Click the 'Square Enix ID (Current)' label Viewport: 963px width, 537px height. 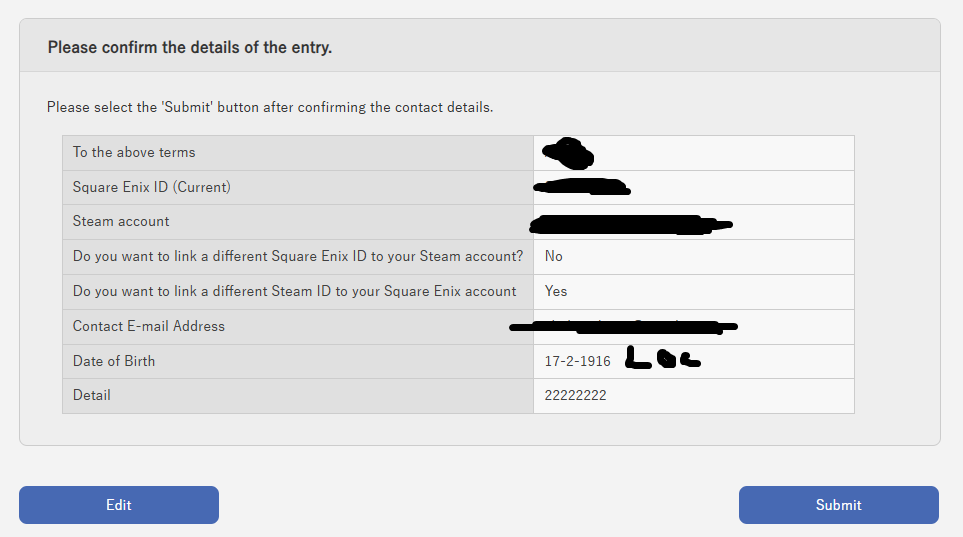click(152, 187)
